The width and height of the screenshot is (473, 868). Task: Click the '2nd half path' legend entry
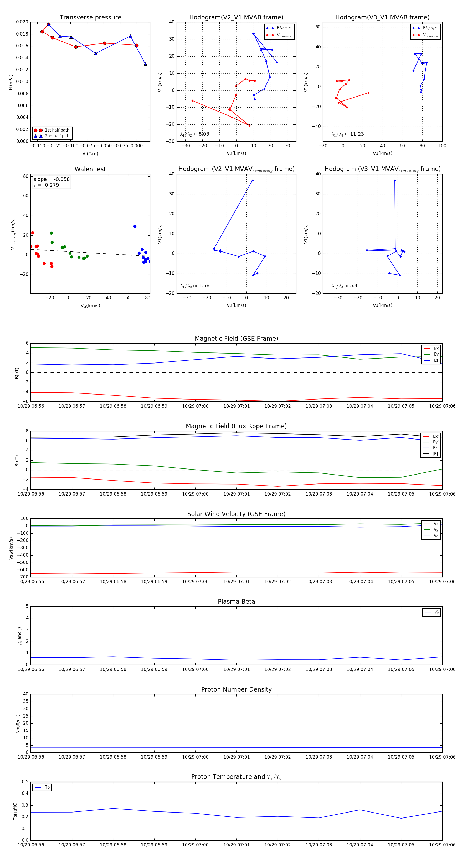[x=53, y=136]
